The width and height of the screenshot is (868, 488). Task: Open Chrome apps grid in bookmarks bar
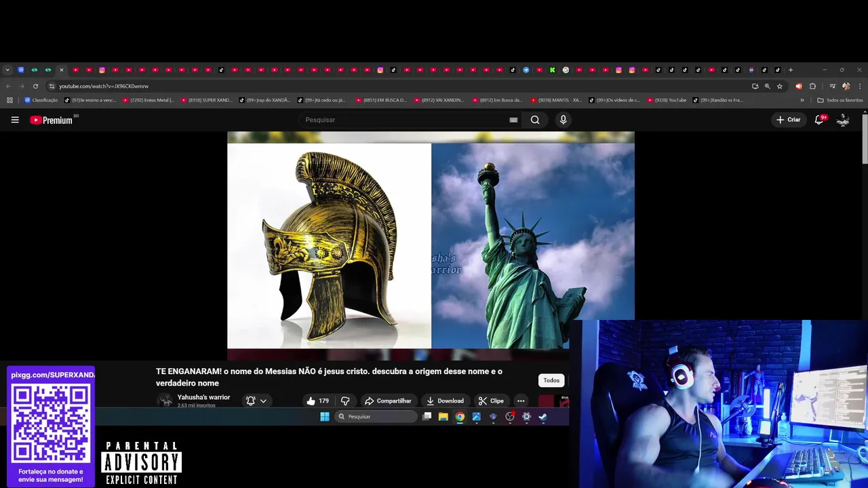(x=9, y=100)
